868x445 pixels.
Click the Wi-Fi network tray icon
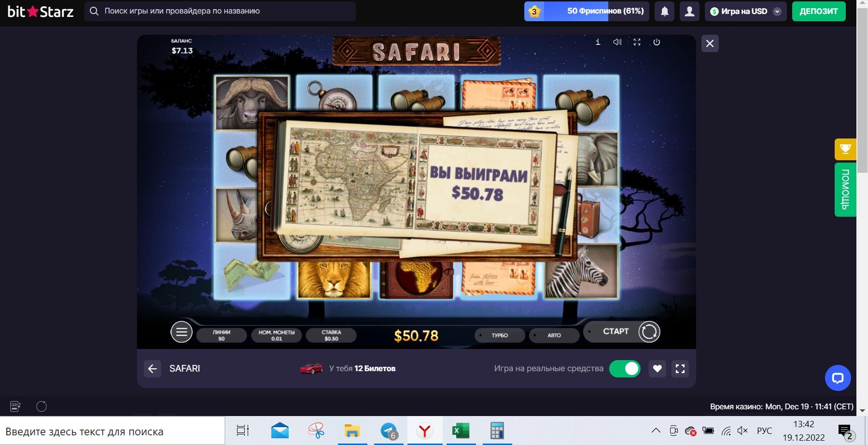(726, 431)
